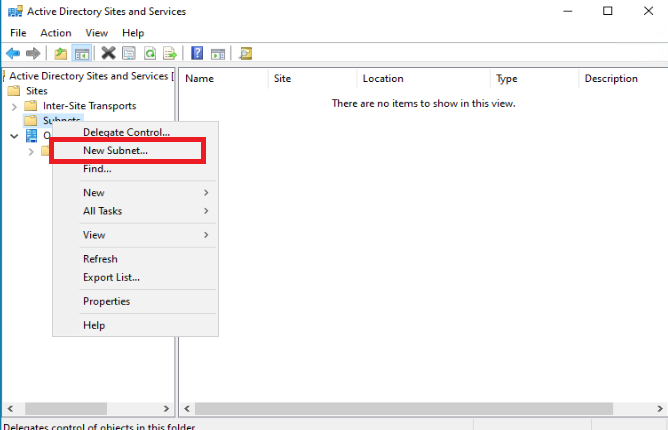Maximize the Sites and Services window
Image resolution: width=668 pixels, height=430 pixels.
pyautogui.click(x=608, y=11)
